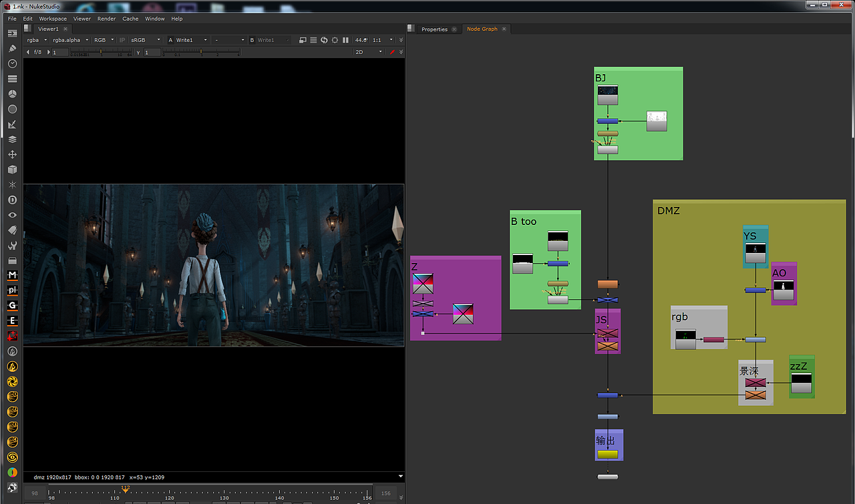Open the pl plugin menu in left toolbar
855x504 pixels.
(12, 290)
